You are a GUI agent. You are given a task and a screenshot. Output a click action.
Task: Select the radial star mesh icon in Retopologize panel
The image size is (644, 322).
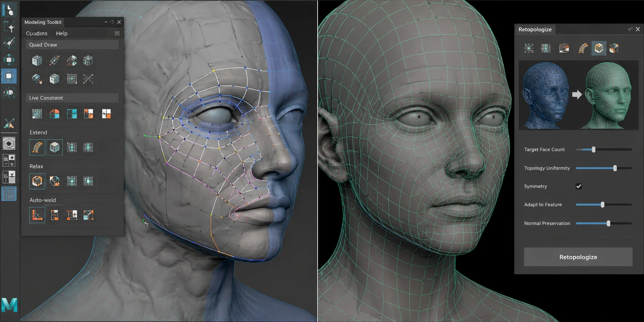pyautogui.click(x=529, y=48)
